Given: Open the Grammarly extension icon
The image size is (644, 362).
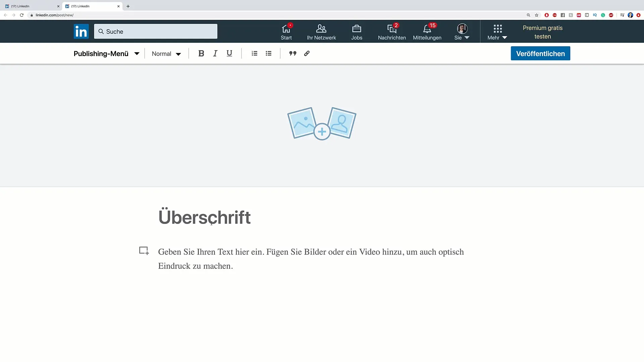Looking at the screenshot, I should tap(603, 15).
